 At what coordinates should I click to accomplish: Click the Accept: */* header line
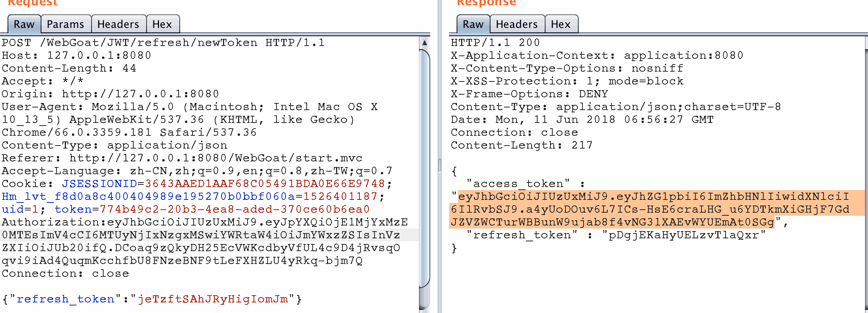pos(43,81)
